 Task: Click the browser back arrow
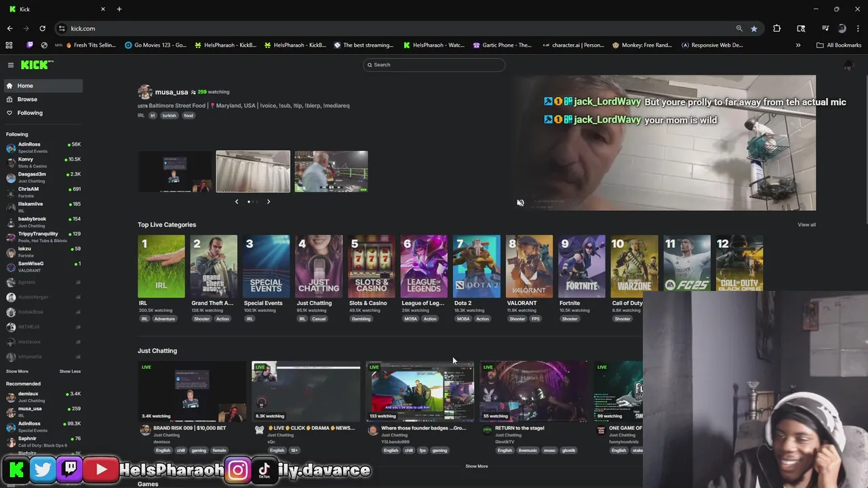click(9, 28)
